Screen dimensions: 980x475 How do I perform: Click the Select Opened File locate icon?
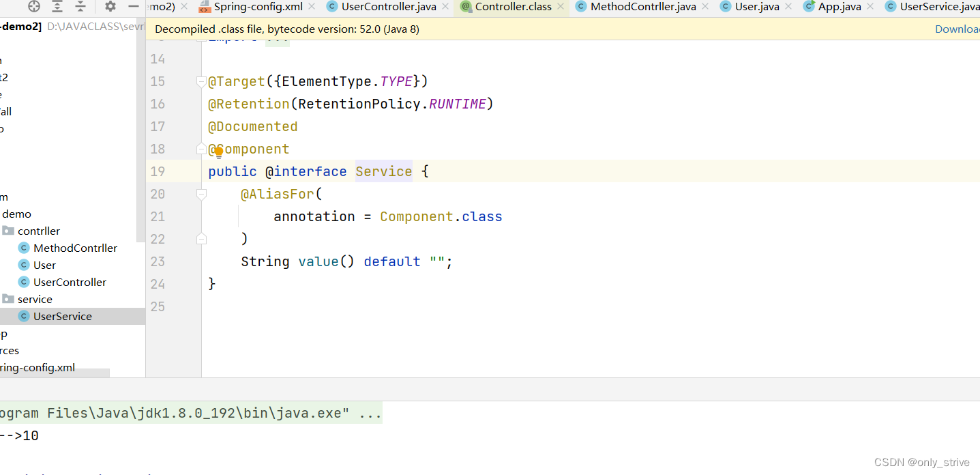[x=34, y=7]
